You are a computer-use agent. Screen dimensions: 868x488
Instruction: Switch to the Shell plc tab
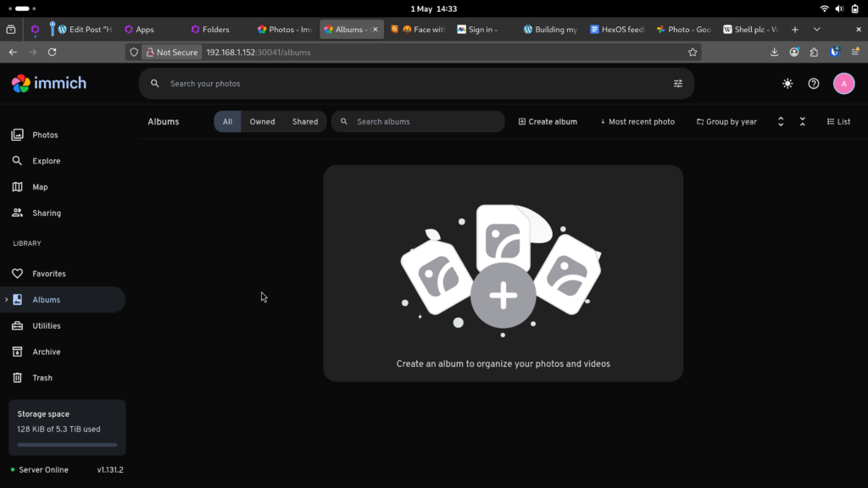[x=751, y=30]
